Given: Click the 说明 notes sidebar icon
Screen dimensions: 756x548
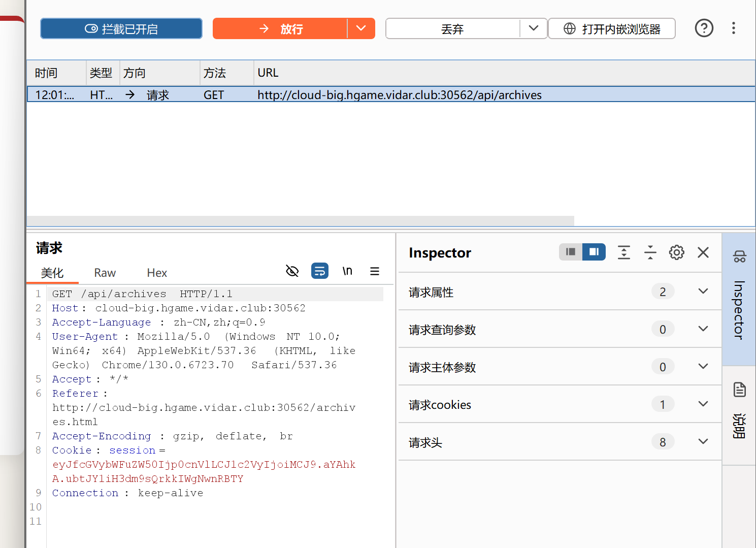Looking at the screenshot, I should [x=739, y=411].
